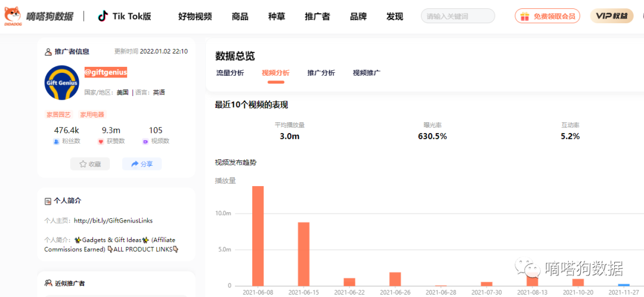Click the keyword search input field
This screenshot has height=297, width=644.
click(457, 16)
